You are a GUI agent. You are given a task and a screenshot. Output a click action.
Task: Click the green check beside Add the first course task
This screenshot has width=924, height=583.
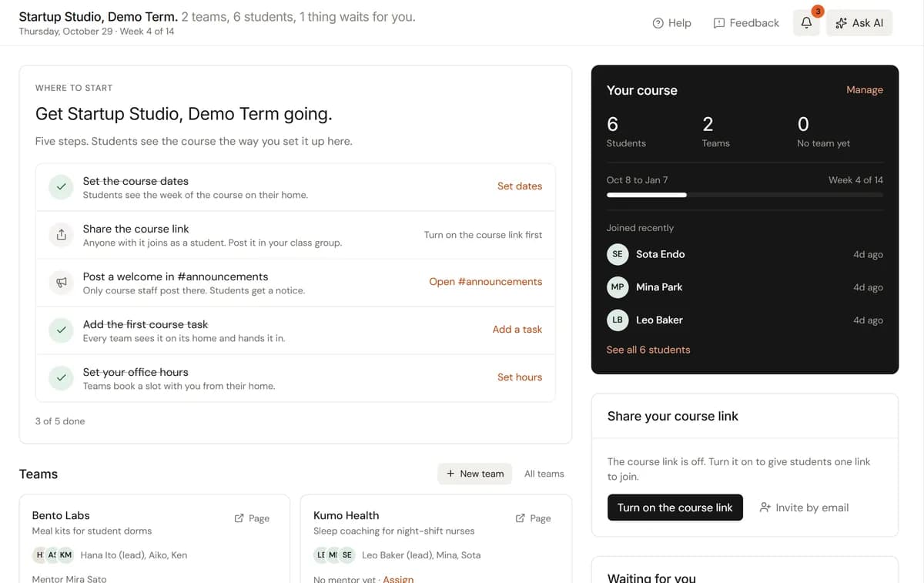(61, 330)
